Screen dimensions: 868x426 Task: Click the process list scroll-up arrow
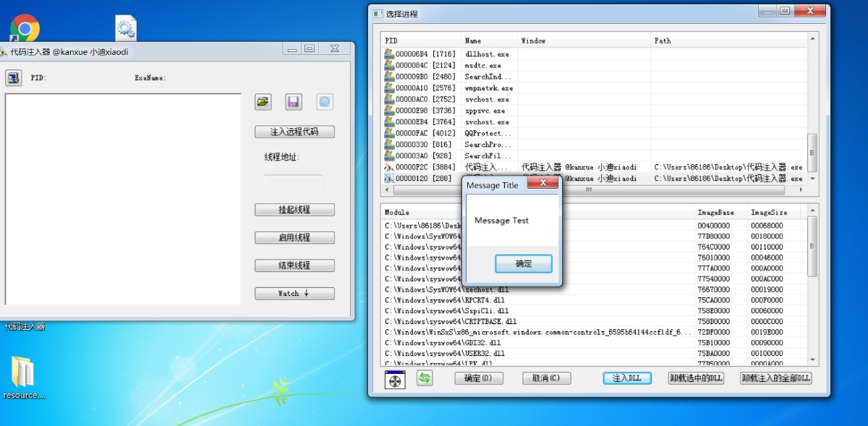[812, 40]
